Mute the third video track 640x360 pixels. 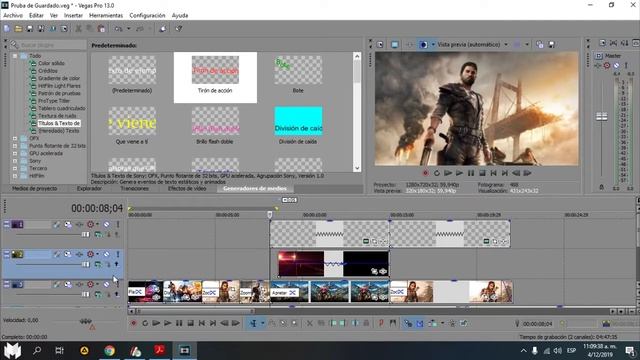(106, 284)
